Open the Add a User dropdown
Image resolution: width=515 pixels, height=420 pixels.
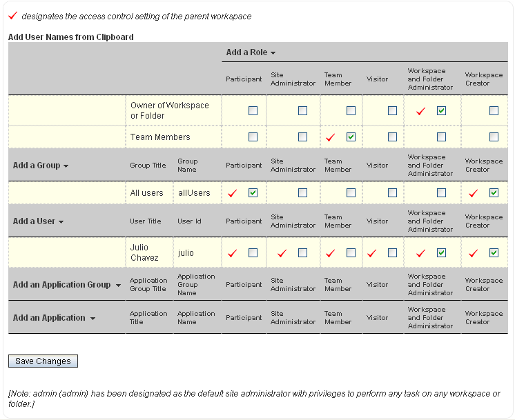39,221
